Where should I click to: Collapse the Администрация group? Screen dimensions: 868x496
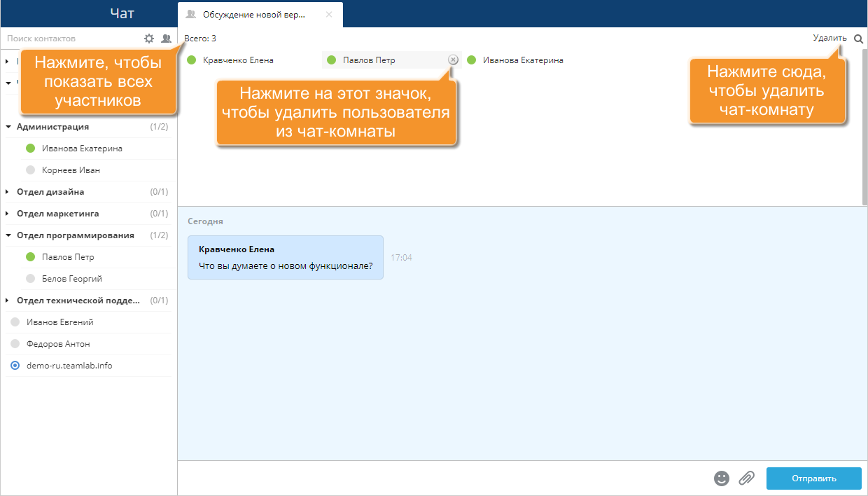[8, 127]
